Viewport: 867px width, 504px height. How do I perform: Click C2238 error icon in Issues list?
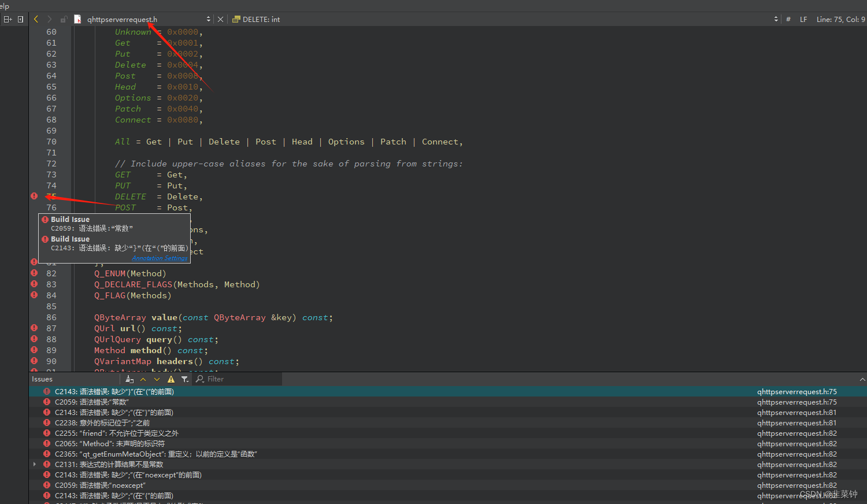(x=47, y=423)
